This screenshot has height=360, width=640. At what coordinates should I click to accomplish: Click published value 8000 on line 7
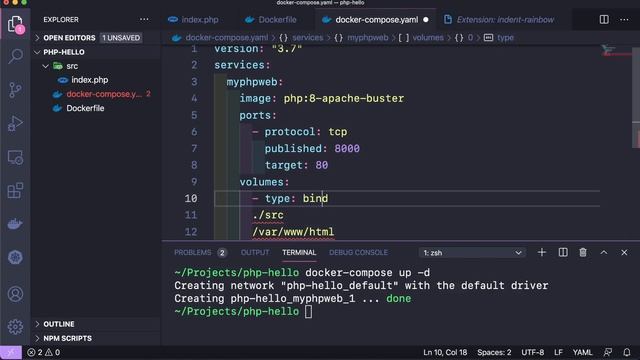coord(347,149)
